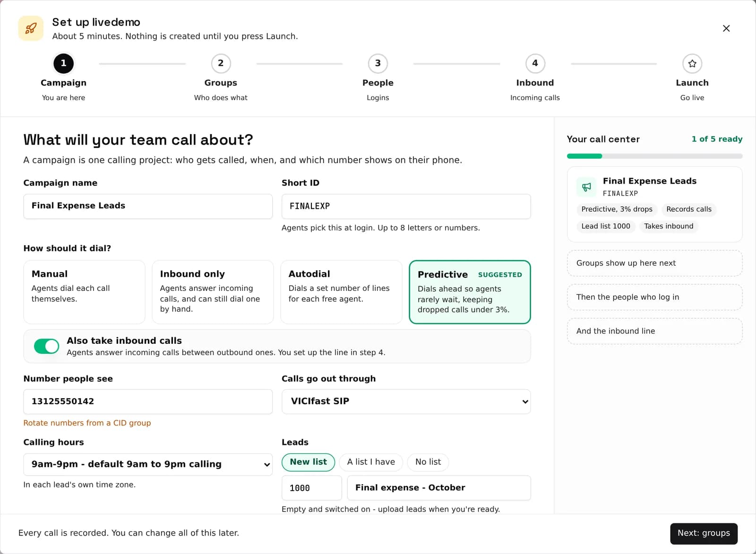Image resolution: width=756 pixels, height=554 pixels.
Task: Click the megaphone campaign icon
Action: pos(586,187)
